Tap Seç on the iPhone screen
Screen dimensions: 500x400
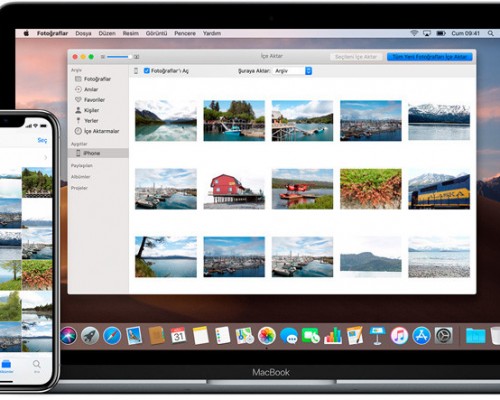point(42,140)
